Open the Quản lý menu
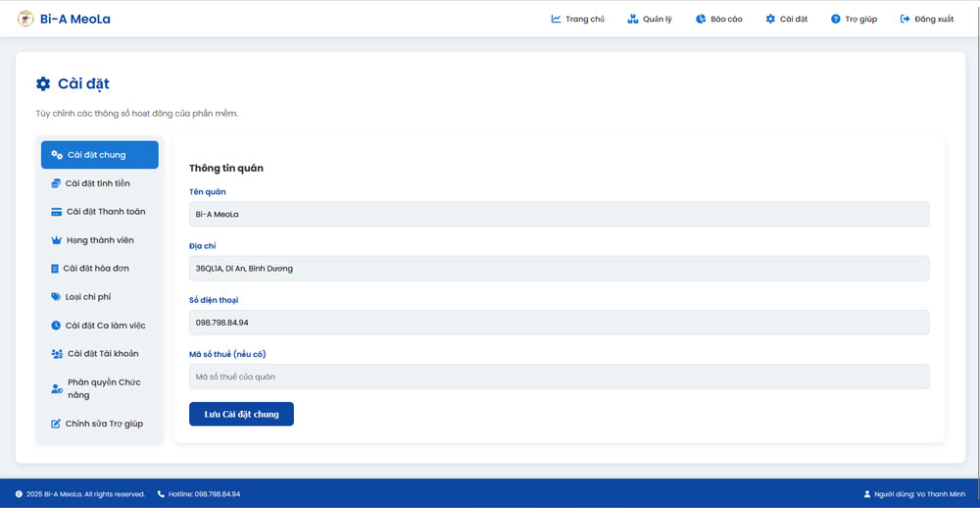This screenshot has height=508, width=980. [x=649, y=19]
